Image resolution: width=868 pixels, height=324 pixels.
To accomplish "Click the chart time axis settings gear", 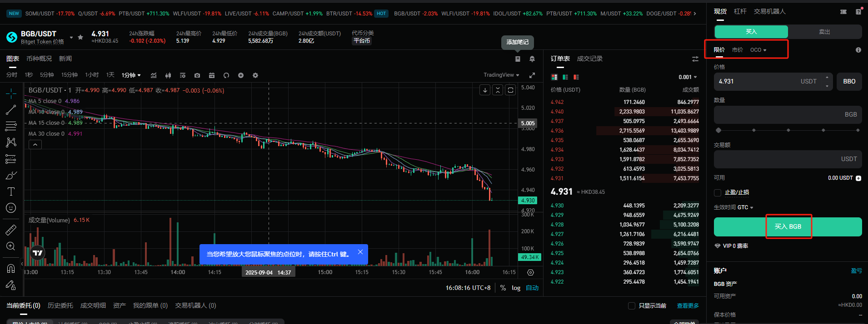I will pos(530,272).
